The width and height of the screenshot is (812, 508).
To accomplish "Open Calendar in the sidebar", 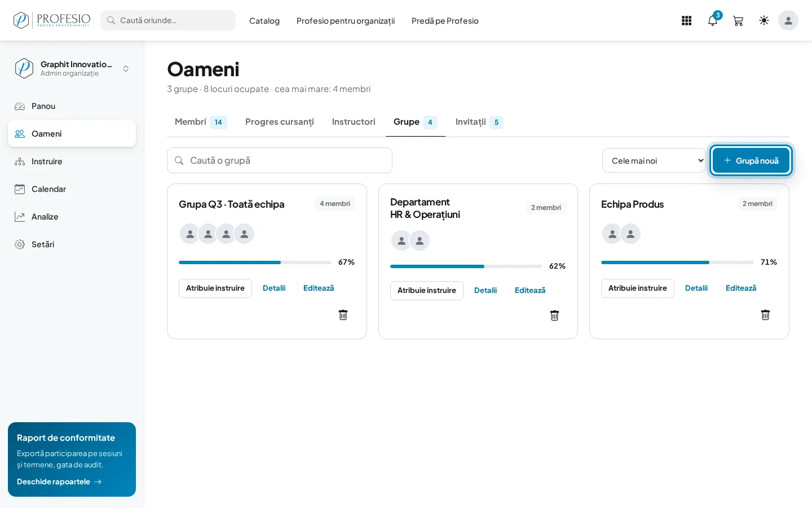I will tap(72, 189).
